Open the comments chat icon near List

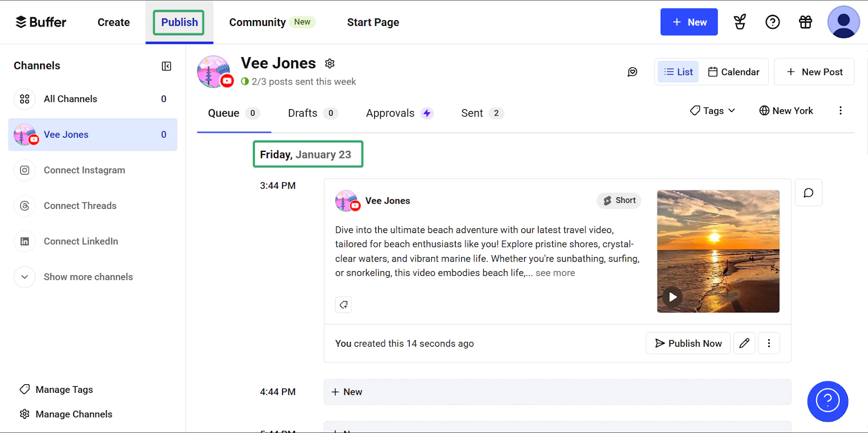pos(633,72)
